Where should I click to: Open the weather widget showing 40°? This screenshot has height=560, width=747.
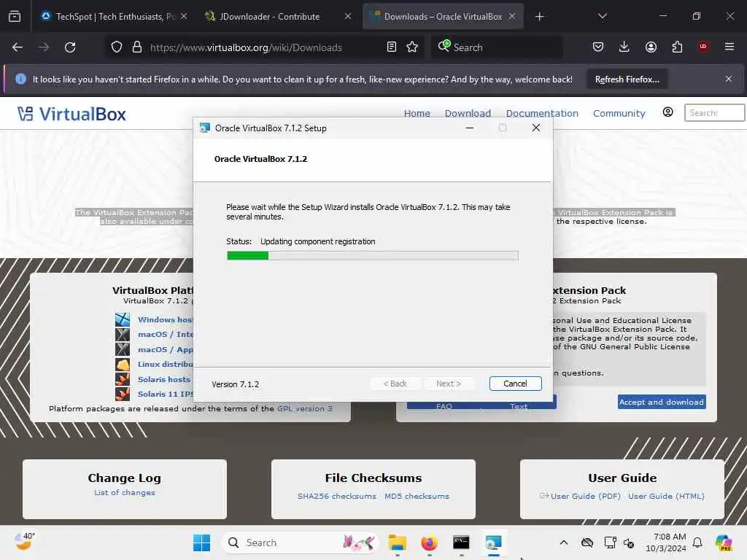click(24, 542)
